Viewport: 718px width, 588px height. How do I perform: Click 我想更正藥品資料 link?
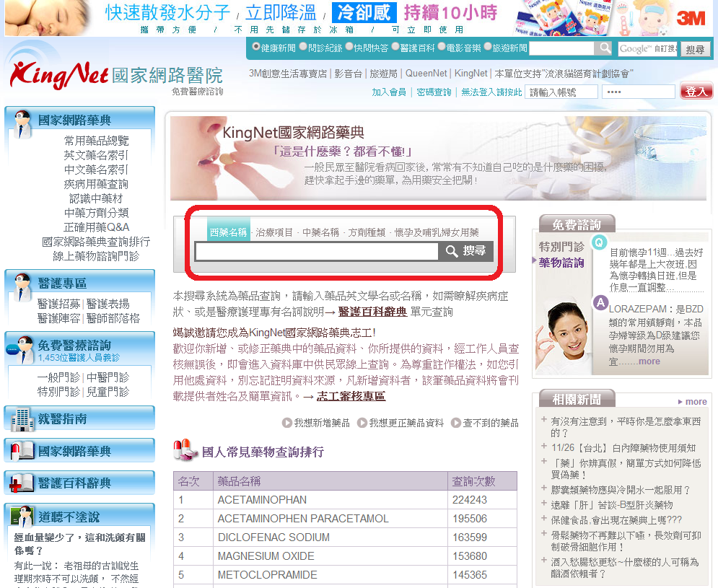tap(400, 423)
